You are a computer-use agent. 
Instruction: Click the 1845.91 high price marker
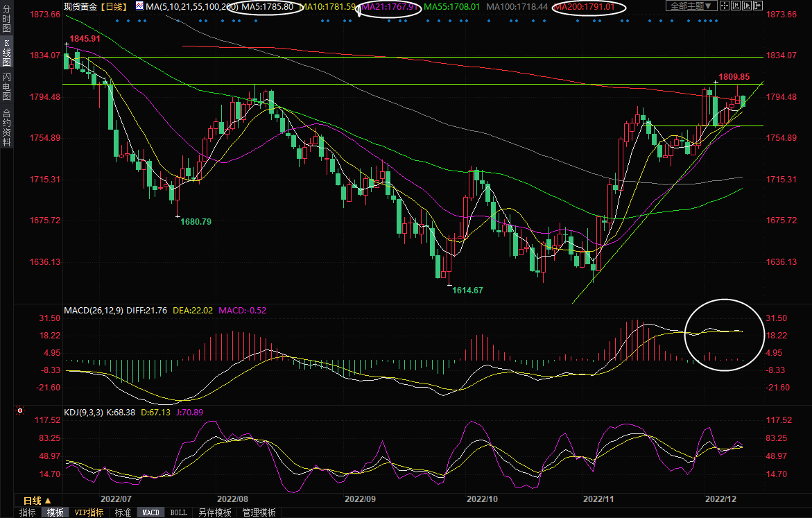click(x=85, y=39)
